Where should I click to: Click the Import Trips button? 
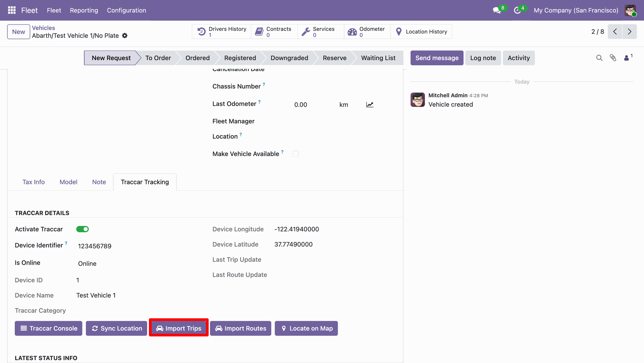coord(179,328)
